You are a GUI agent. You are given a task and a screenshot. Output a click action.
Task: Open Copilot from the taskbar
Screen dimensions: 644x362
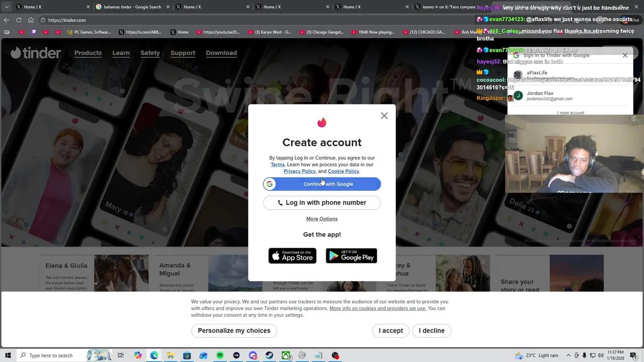(x=138, y=355)
